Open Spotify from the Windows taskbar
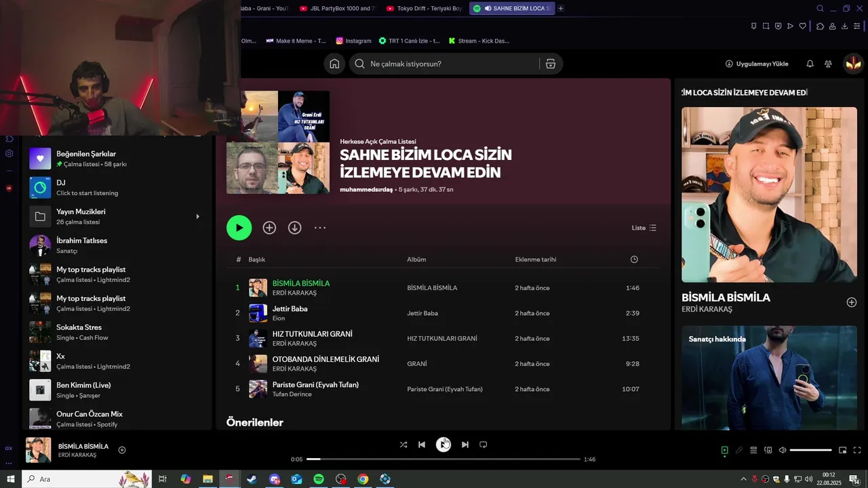Image resolution: width=868 pixels, height=488 pixels. (x=319, y=479)
